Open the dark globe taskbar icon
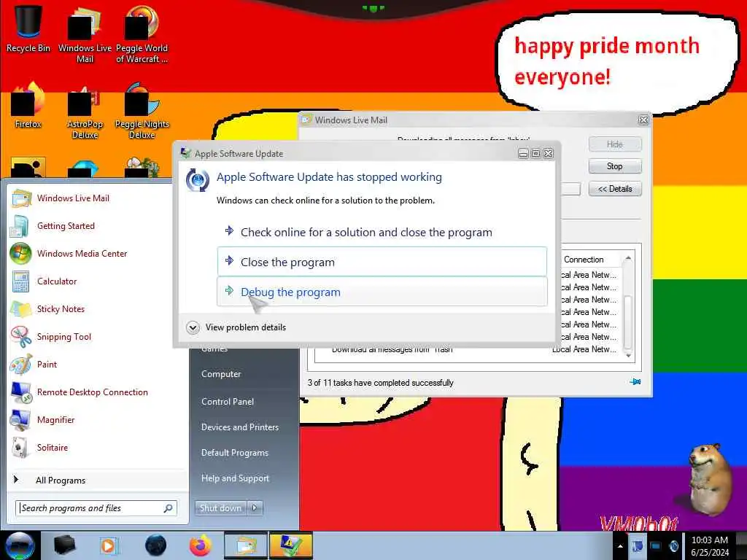This screenshot has height=560, width=747. pos(156,545)
